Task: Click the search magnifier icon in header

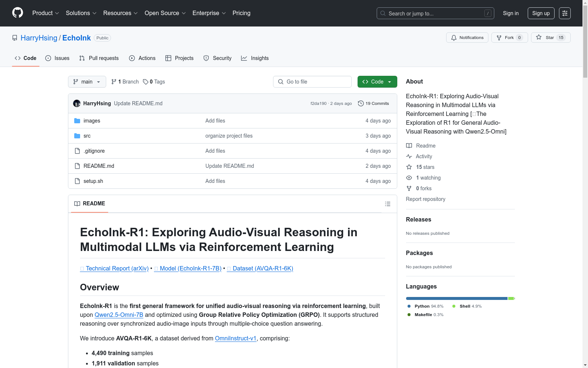Action: (x=383, y=13)
